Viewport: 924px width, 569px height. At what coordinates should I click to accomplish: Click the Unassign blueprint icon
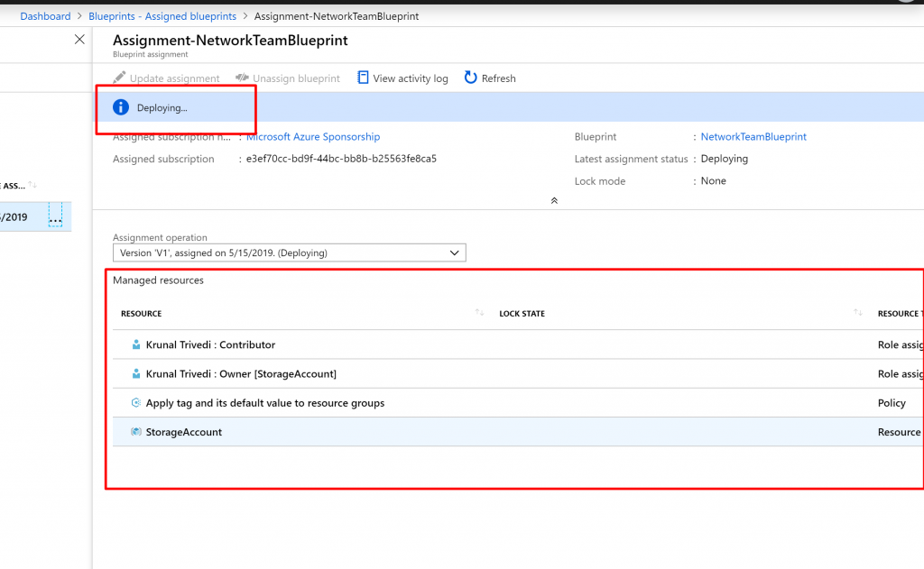click(x=242, y=78)
